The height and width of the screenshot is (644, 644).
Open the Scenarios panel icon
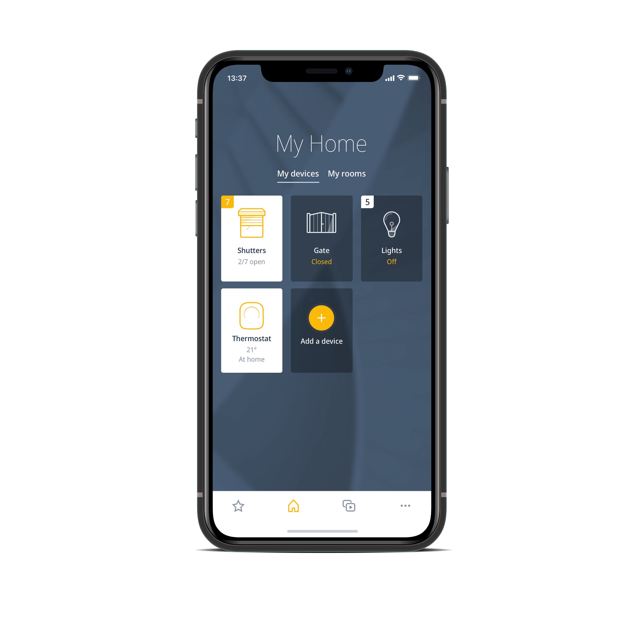[349, 505]
